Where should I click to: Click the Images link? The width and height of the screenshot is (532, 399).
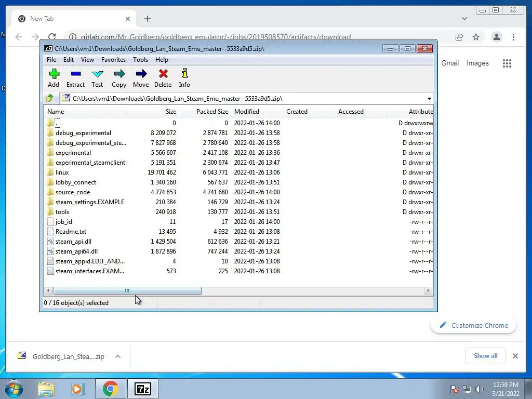[x=477, y=63]
